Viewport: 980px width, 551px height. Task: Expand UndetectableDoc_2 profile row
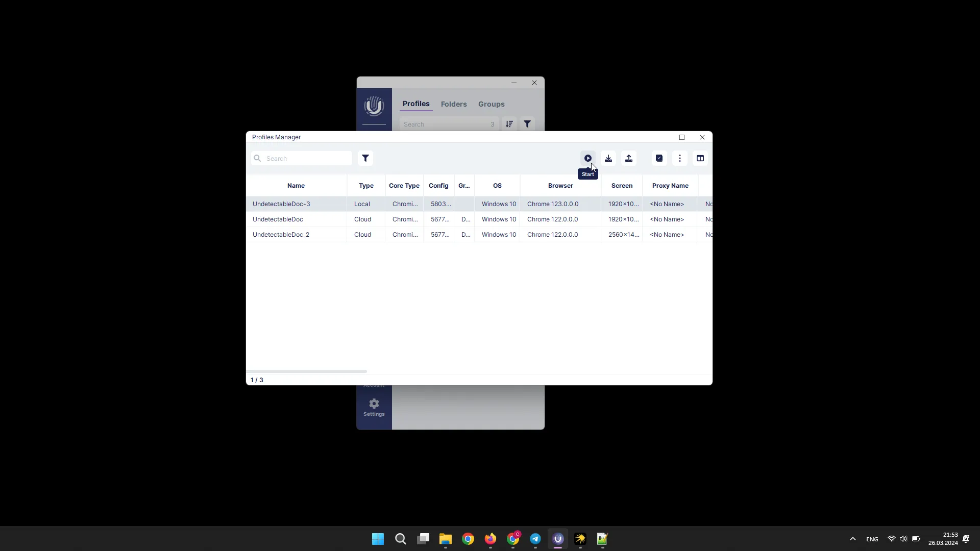[x=281, y=235]
